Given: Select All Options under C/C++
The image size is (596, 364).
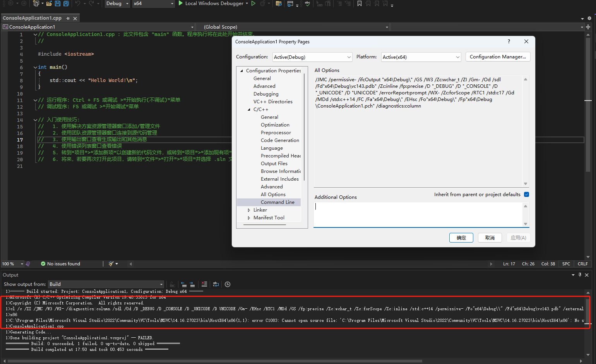Looking at the screenshot, I should [x=273, y=195].
